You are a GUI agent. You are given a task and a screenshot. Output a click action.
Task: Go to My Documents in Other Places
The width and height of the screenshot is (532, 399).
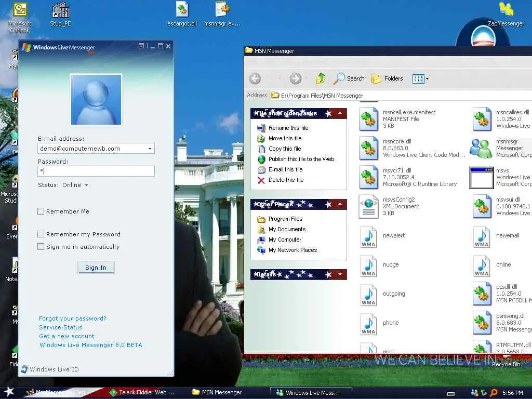coord(287,229)
